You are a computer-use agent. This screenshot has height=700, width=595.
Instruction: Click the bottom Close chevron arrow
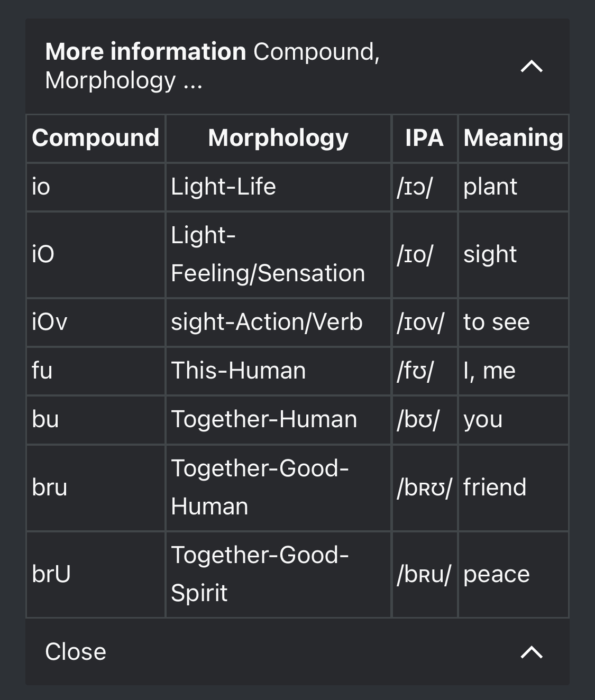(532, 652)
